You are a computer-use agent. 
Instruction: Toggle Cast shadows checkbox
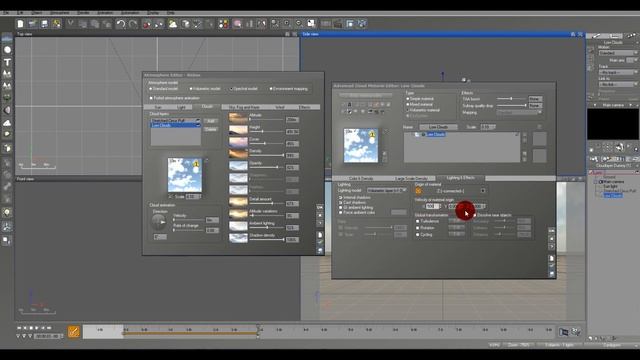tap(340, 202)
